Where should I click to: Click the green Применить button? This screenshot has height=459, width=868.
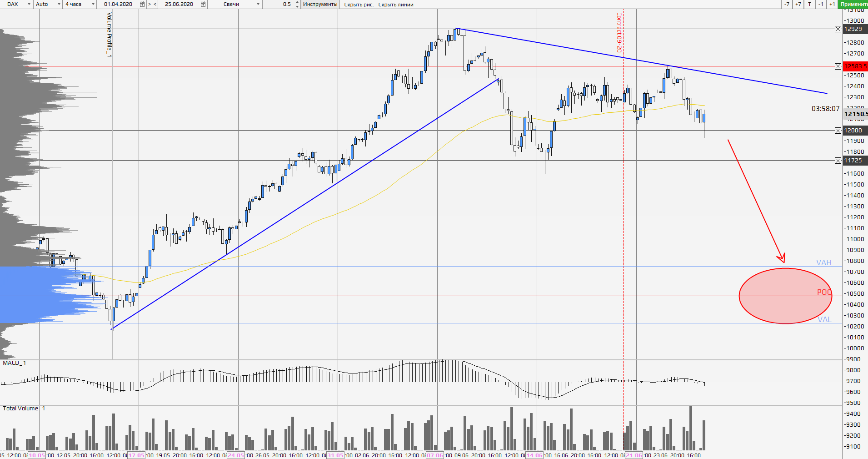point(853,4)
